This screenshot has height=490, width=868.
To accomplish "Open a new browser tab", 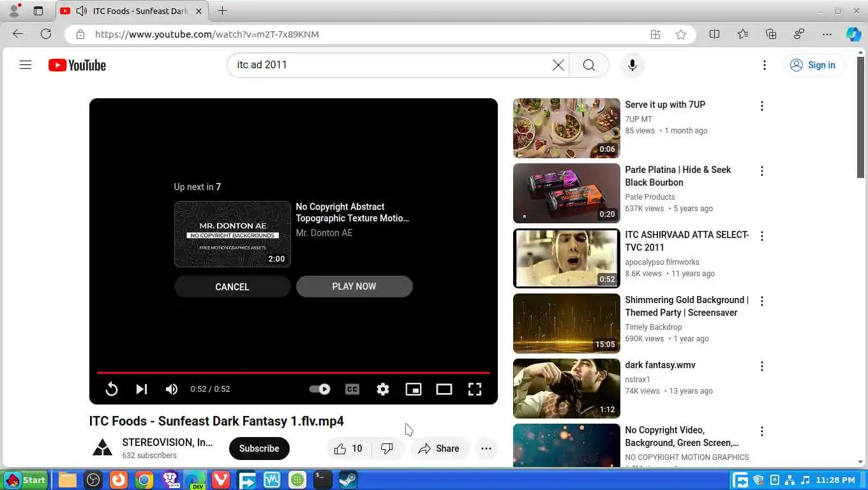I will tap(222, 11).
